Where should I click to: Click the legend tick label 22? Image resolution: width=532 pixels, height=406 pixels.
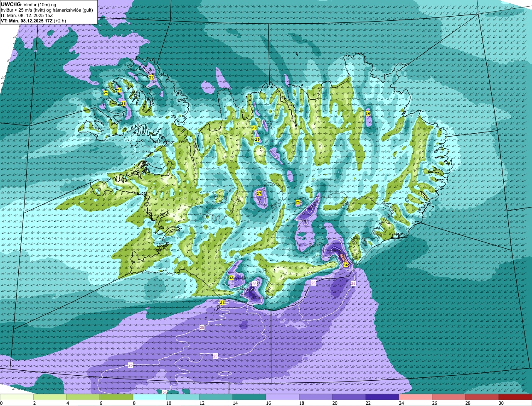point(367,403)
